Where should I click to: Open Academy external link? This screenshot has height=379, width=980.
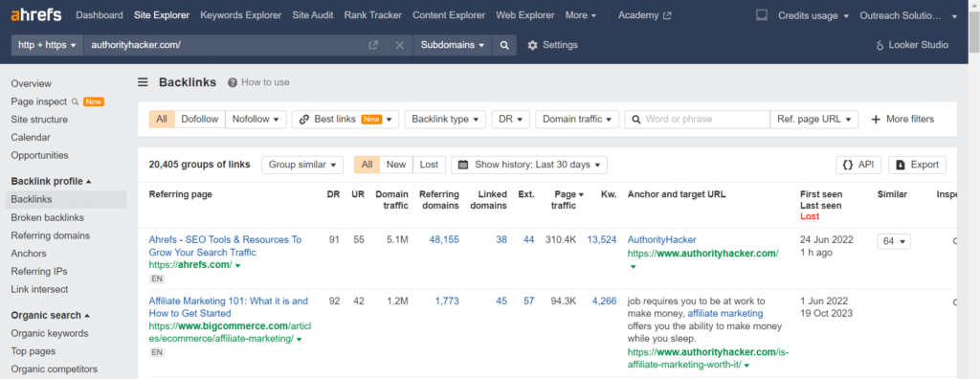tap(644, 15)
